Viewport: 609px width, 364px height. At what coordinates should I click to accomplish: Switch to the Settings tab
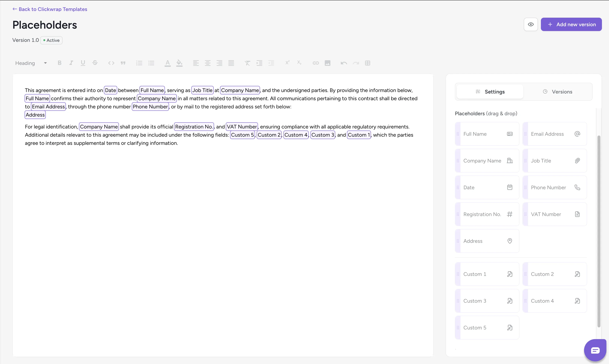tap(490, 91)
